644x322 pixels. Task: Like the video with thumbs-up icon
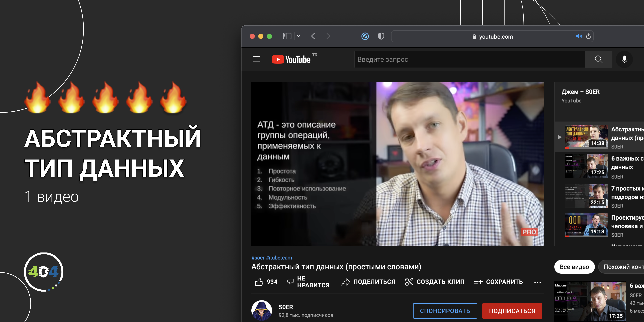[x=259, y=282]
